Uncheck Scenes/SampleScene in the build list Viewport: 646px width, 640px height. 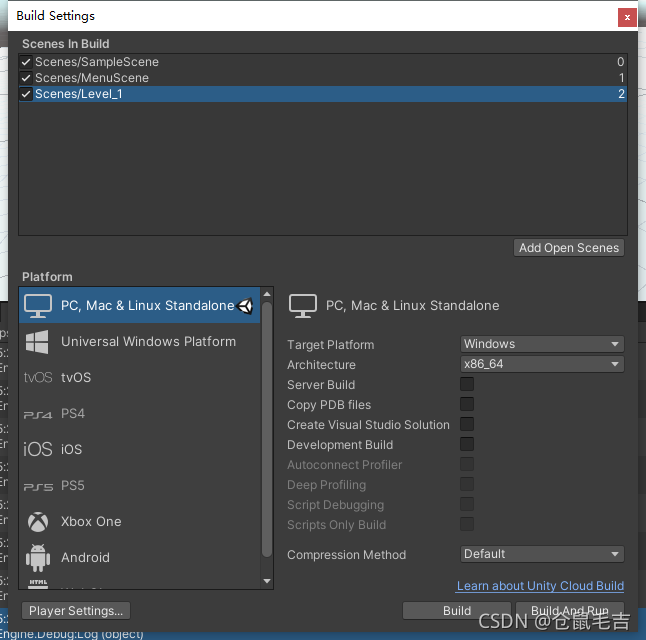pyautogui.click(x=26, y=62)
